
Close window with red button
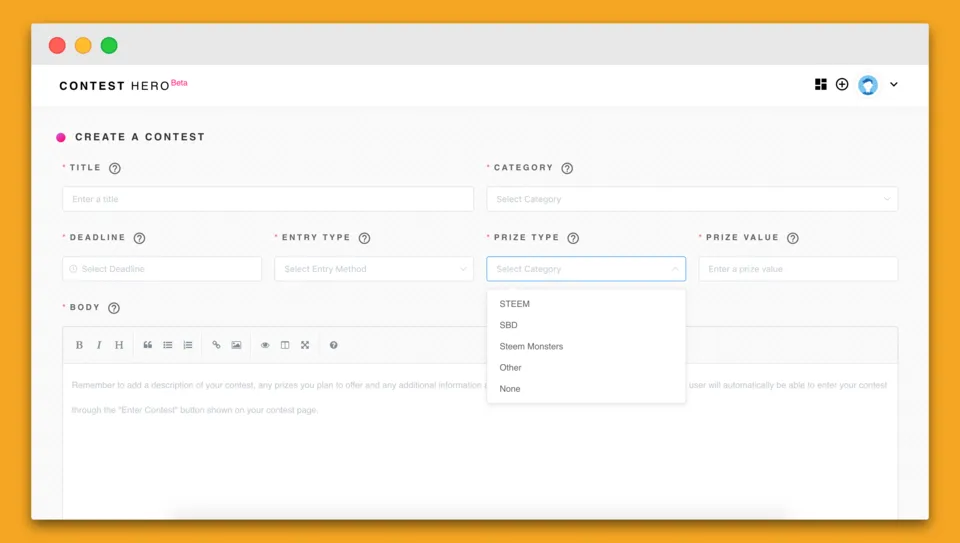57,45
